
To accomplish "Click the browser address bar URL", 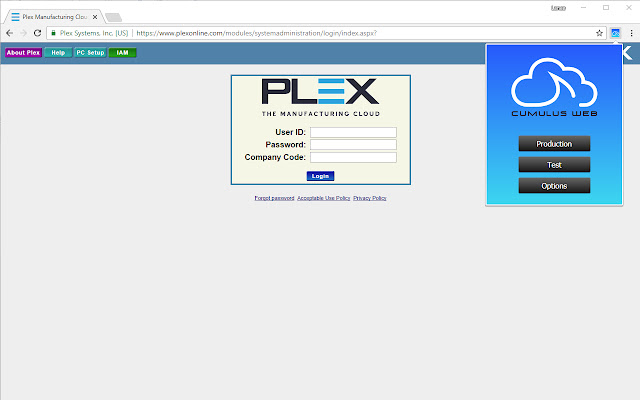I will pyautogui.click(x=256, y=33).
